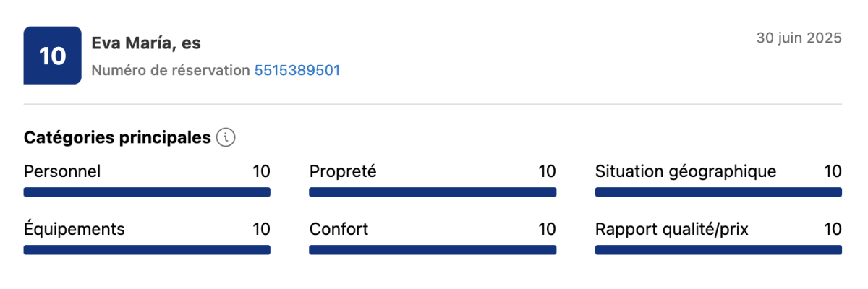Click the Numéro de réservation label

coord(171,70)
